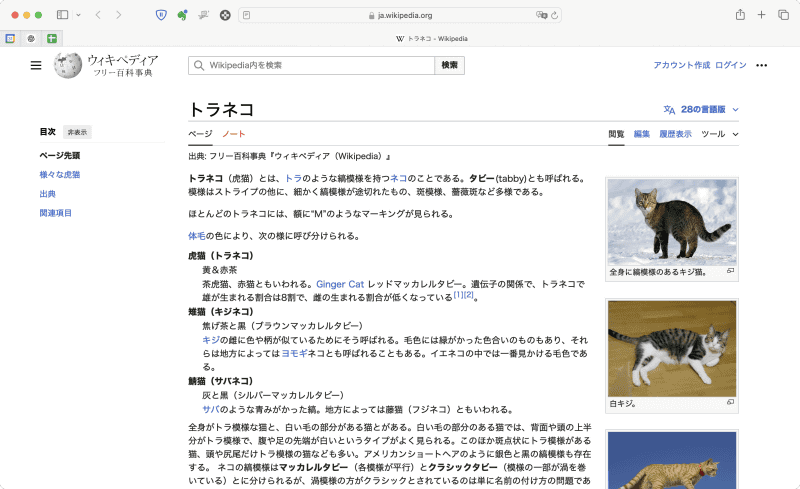
Task: Follow the サバ link
Action: pyautogui.click(x=211, y=409)
